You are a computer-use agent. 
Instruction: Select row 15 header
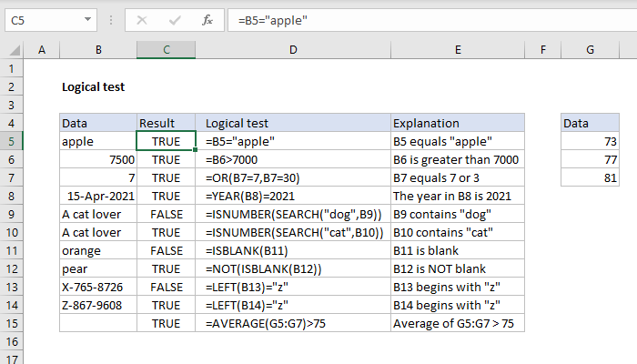tap(12, 323)
